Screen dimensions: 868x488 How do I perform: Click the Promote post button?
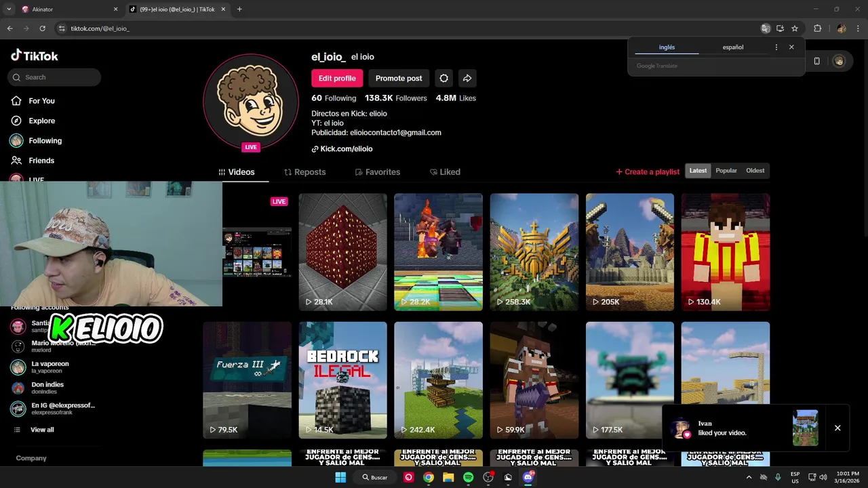point(399,78)
